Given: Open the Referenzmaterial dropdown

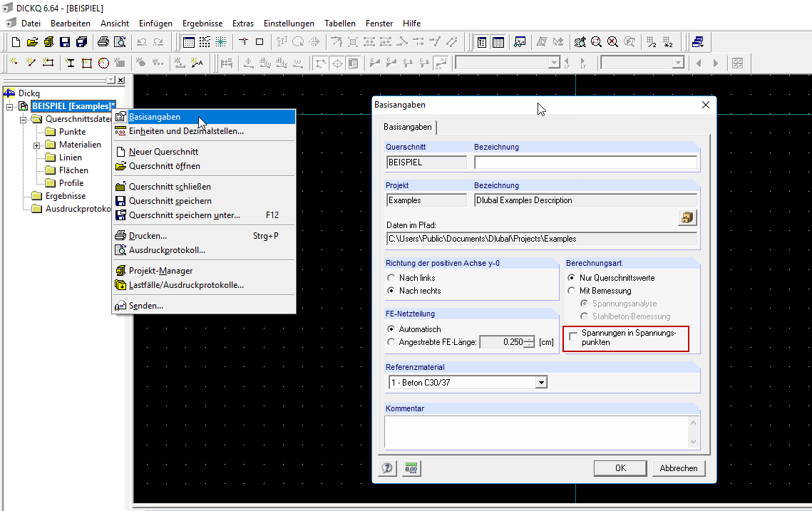Looking at the screenshot, I should coord(541,383).
